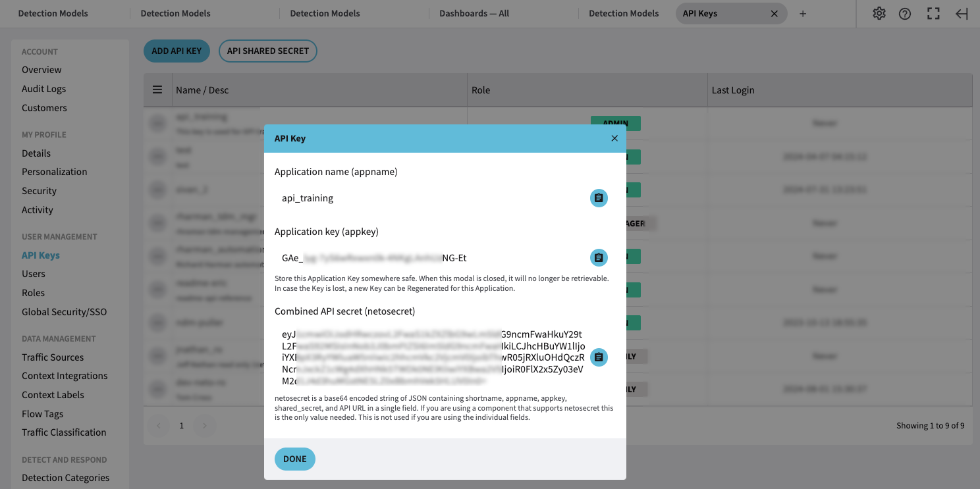Click the API SHARED SECRET button
This screenshot has width=980, height=489.
click(267, 51)
